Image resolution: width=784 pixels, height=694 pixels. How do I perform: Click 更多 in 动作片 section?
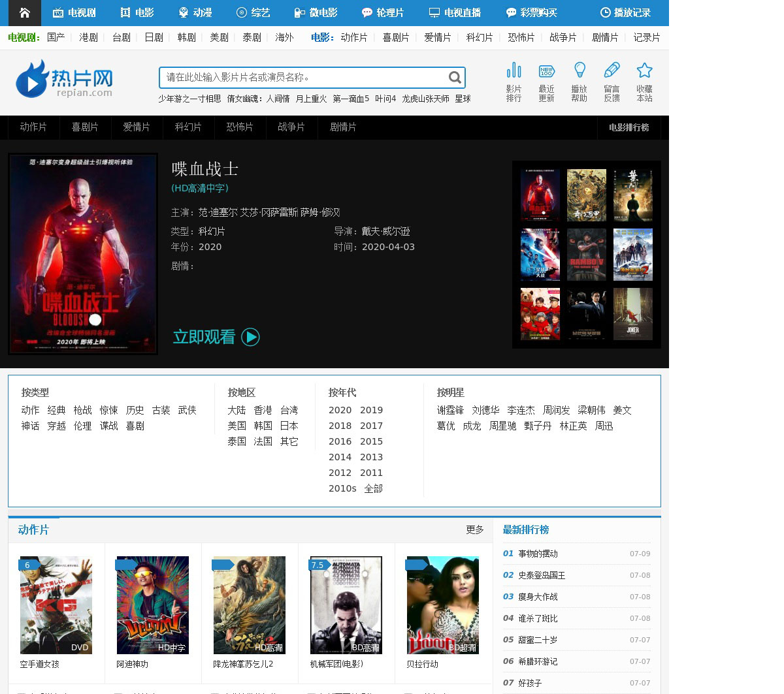(x=475, y=529)
